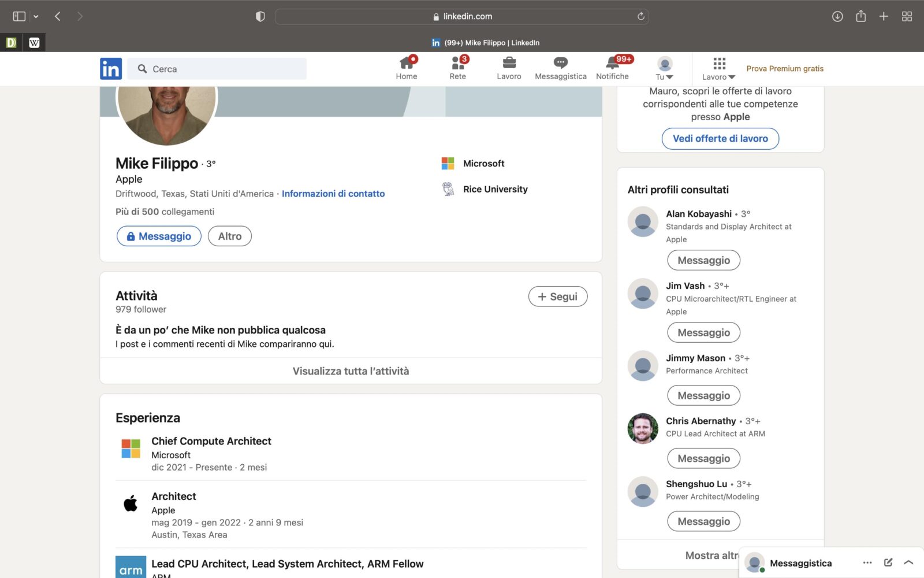
Task: Open the pinned D tab icon
Action: tap(11, 42)
